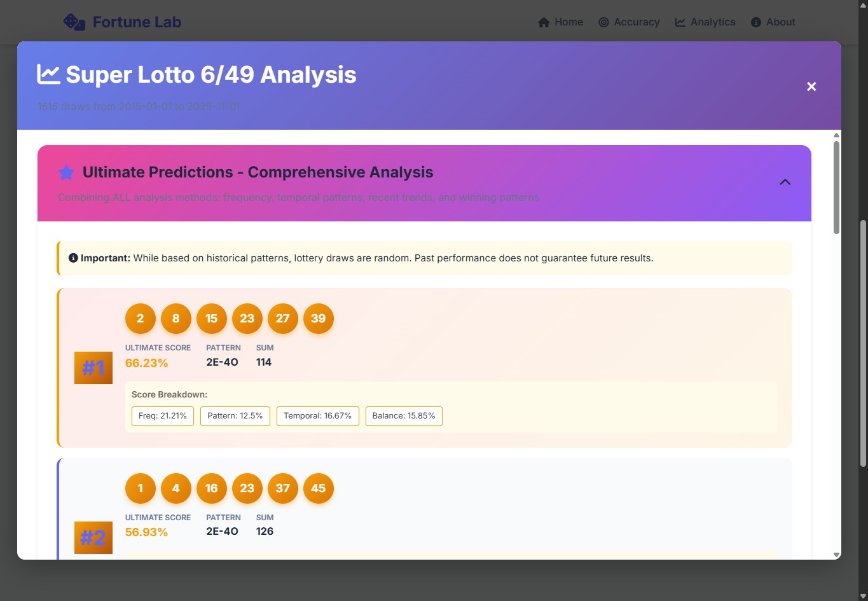
Task: Click the modal scrollbar down arrow
Action: coord(836,555)
